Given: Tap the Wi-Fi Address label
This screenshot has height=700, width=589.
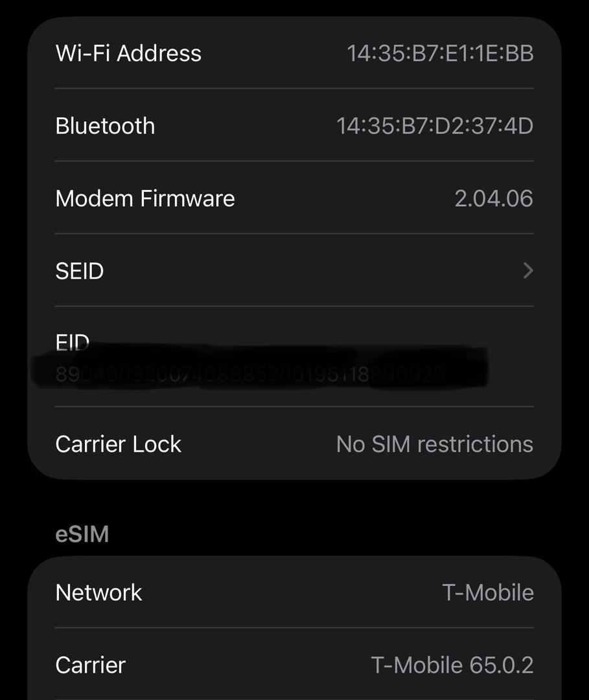Looking at the screenshot, I should [128, 53].
